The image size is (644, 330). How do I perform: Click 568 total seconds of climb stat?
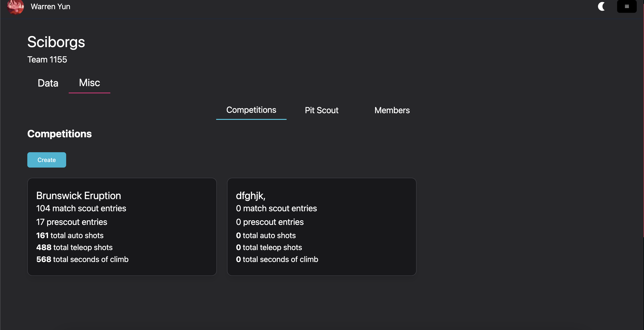(x=83, y=259)
